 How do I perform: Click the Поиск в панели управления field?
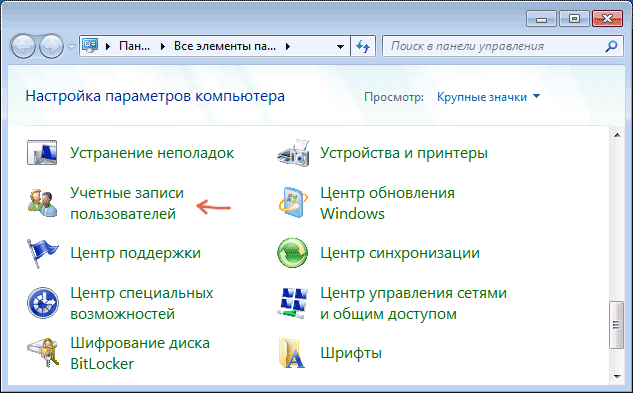(x=503, y=46)
